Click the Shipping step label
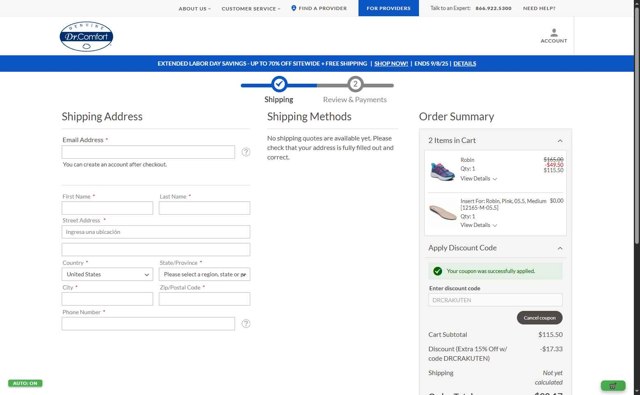Screen dimensions: 640x395 click(x=279, y=100)
